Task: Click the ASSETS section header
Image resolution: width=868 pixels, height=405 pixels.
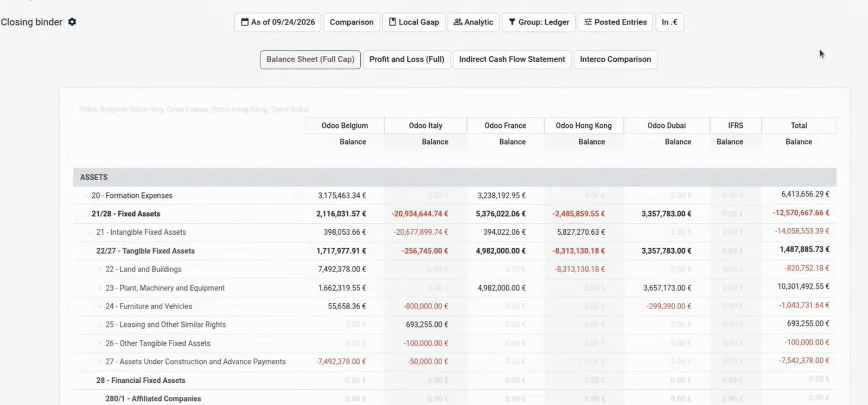Action: 455,177
